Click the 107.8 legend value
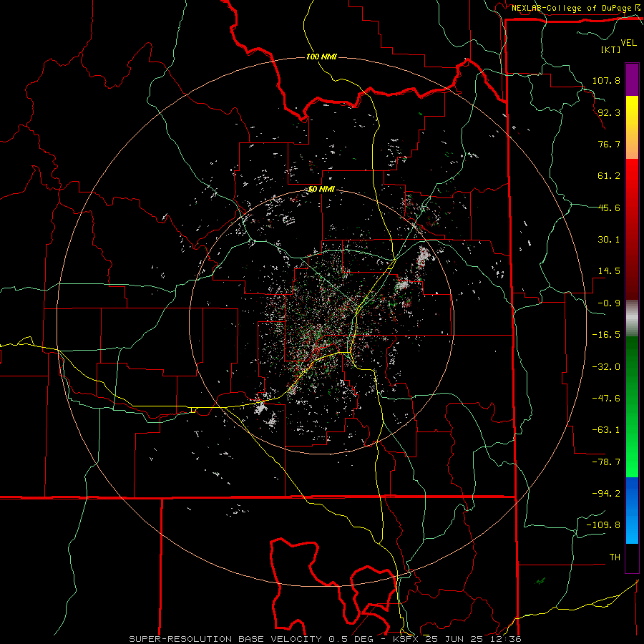This screenshot has width=644, height=644. 606,80
